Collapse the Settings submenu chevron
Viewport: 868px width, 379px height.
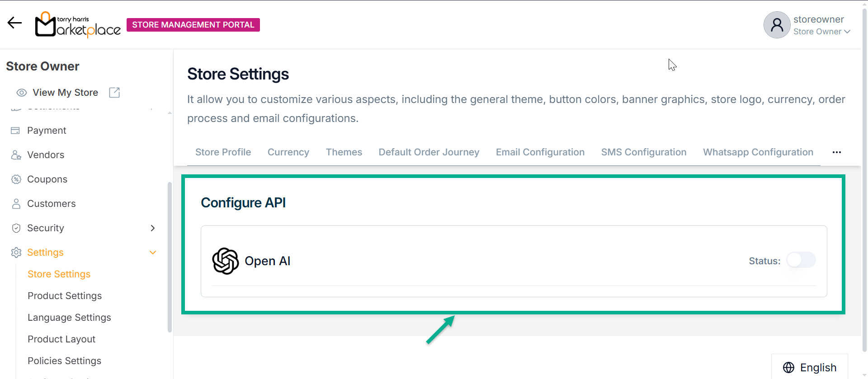pos(153,253)
